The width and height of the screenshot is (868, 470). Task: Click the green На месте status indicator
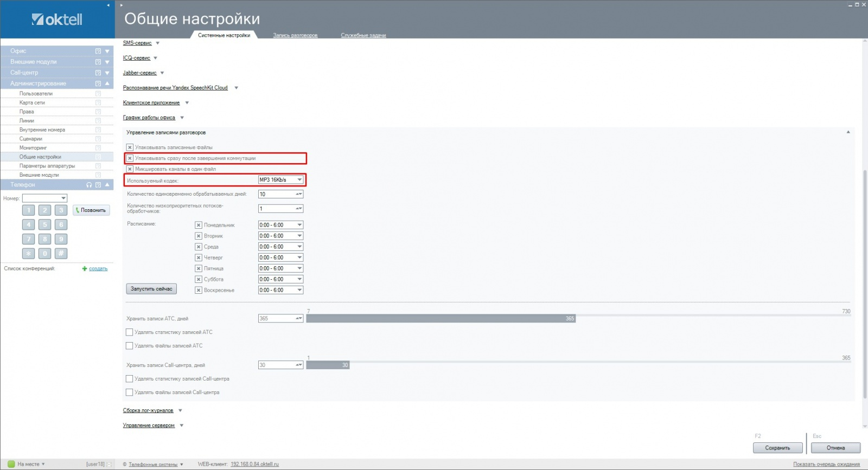(11, 464)
